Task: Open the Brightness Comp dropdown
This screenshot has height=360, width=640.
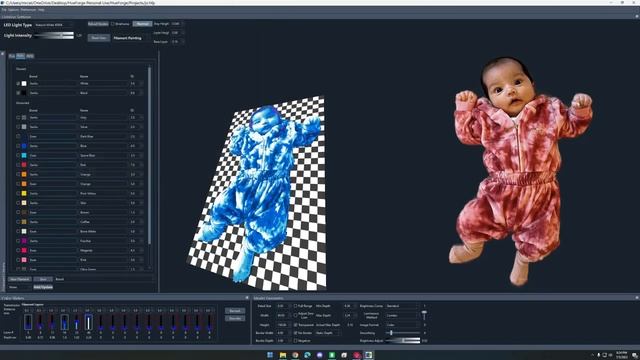Action: [402, 306]
